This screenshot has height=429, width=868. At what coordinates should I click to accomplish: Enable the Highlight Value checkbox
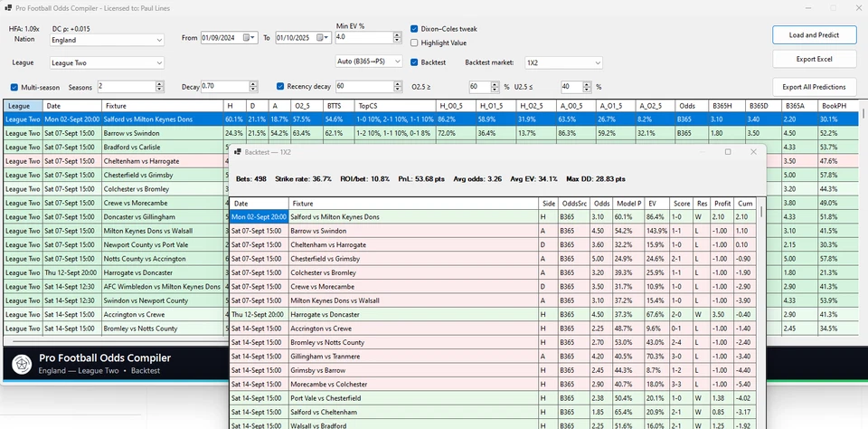414,43
